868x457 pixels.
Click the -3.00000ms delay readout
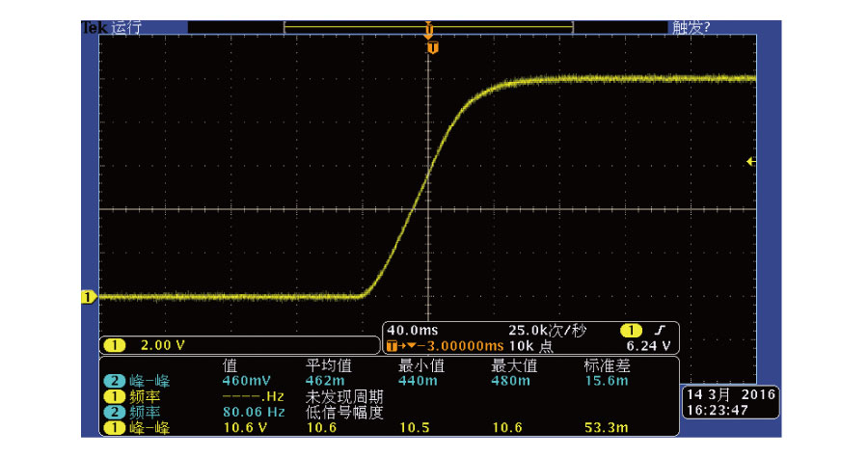click(459, 346)
